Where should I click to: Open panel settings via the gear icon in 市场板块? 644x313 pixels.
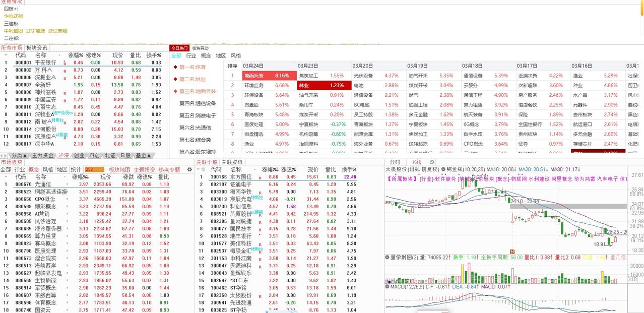coord(189,170)
